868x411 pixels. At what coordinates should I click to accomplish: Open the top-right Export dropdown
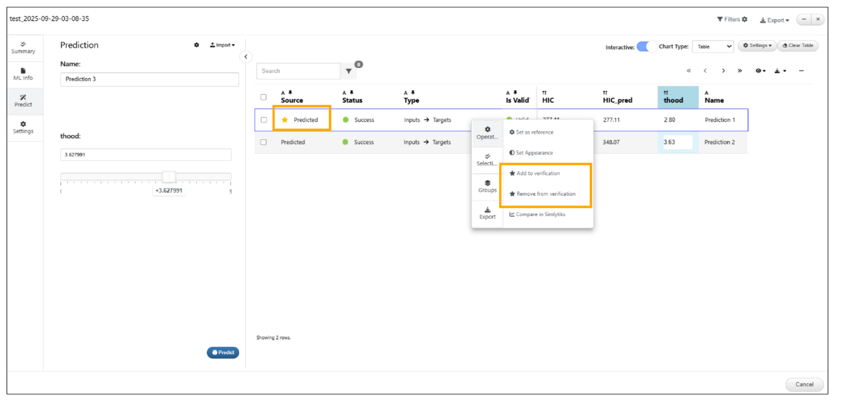tap(775, 20)
